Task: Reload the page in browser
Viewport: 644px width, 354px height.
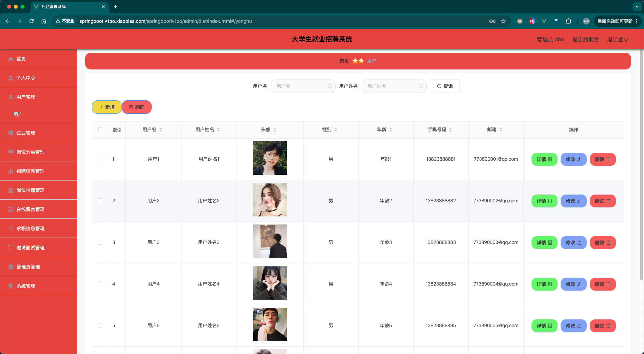Action: [x=32, y=21]
